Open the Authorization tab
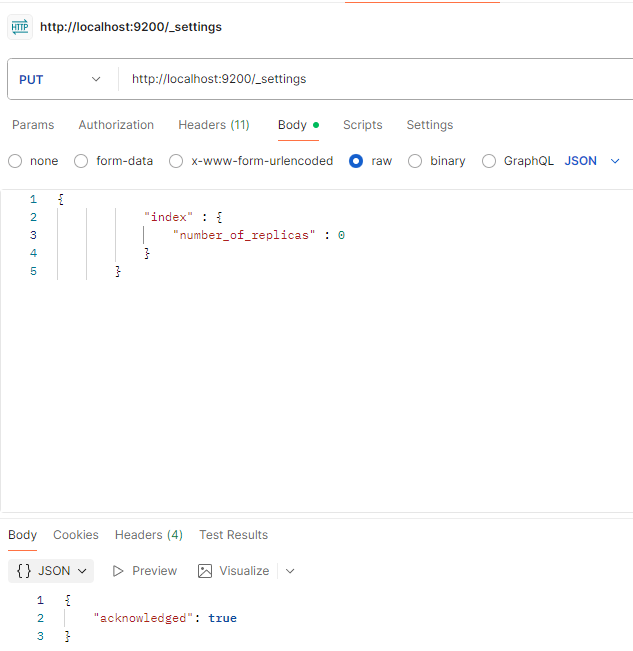Viewport: 633px width, 651px height. (116, 125)
